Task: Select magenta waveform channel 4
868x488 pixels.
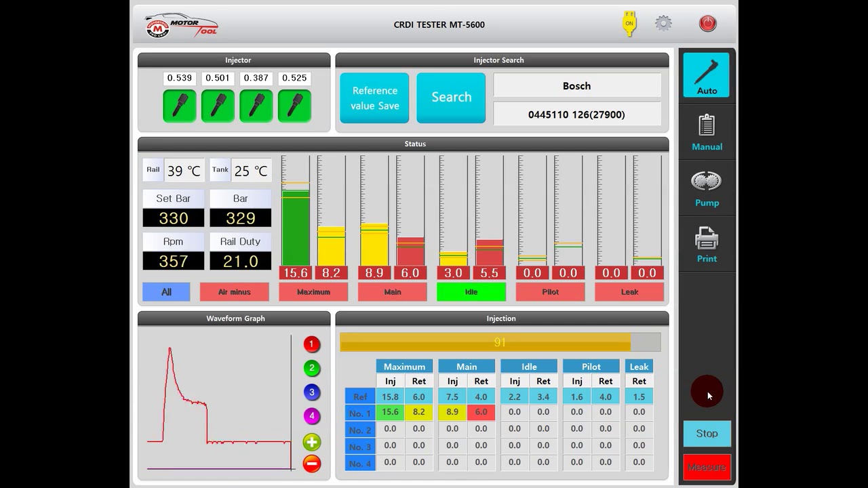Action: point(311,416)
